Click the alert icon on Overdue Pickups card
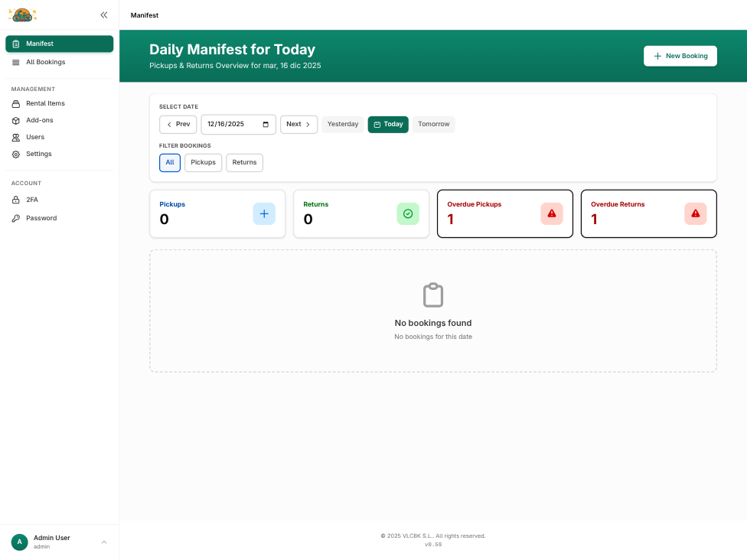 tap(552, 213)
